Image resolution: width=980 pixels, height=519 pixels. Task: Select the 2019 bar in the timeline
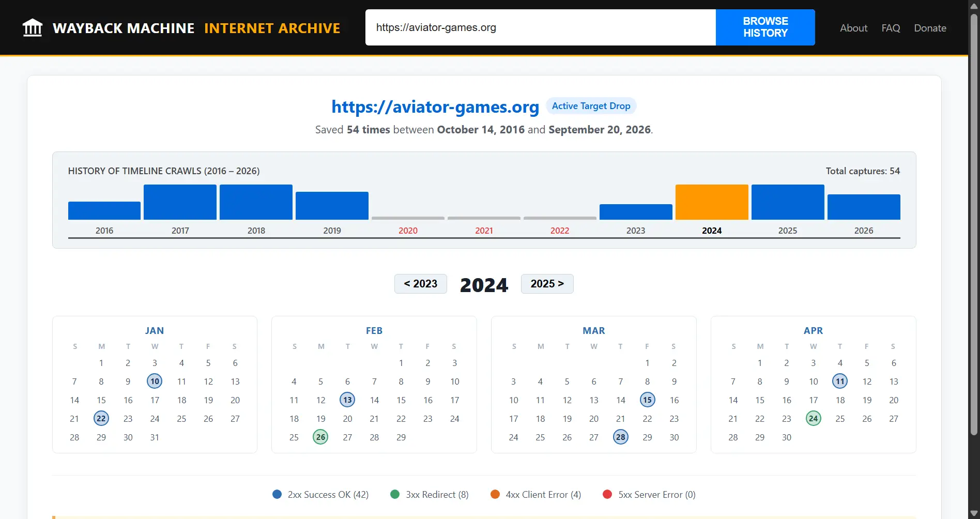(x=332, y=206)
